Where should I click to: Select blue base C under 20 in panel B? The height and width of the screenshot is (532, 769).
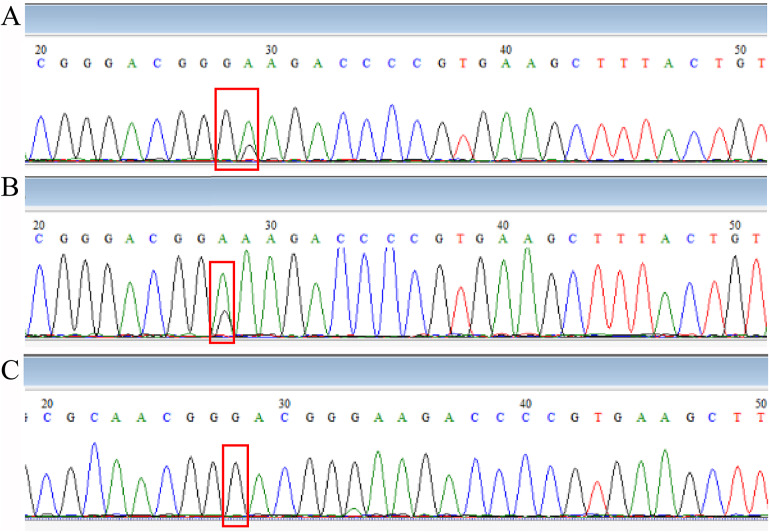coord(39,239)
